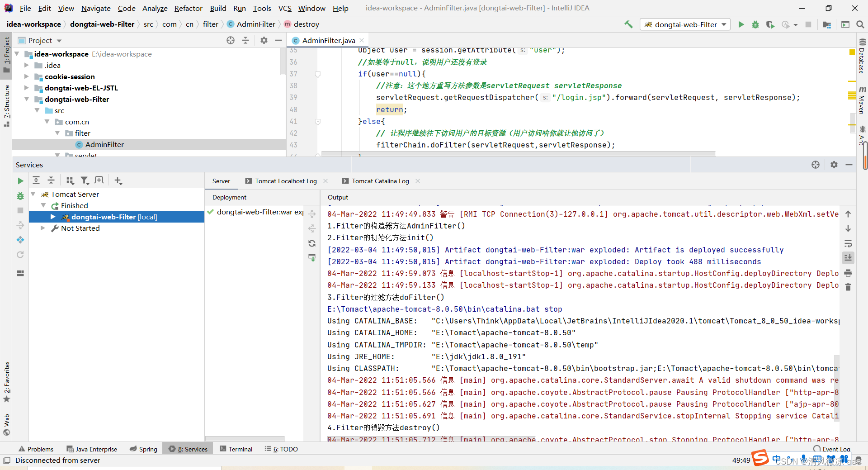Image resolution: width=868 pixels, height=470 pixels.
Task: Click the yellow warning stripe marker
Action: click(x=852, y=52)
